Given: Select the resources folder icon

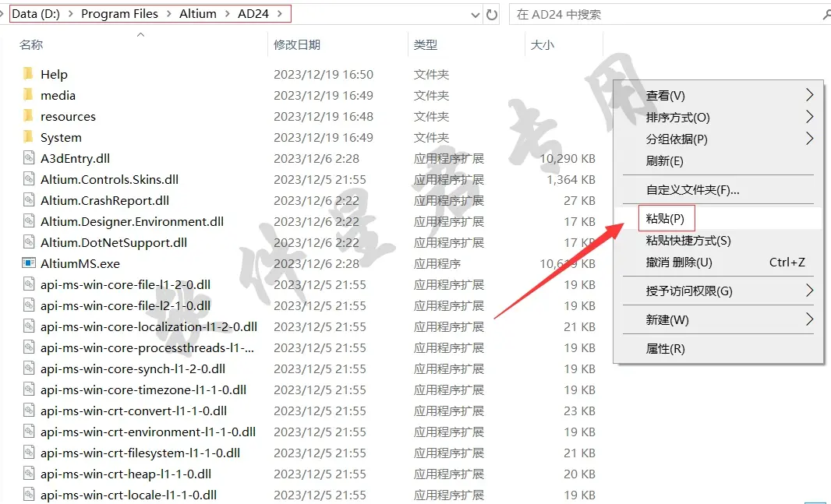Looking at the screenshot, I should [x=28, y=116].
